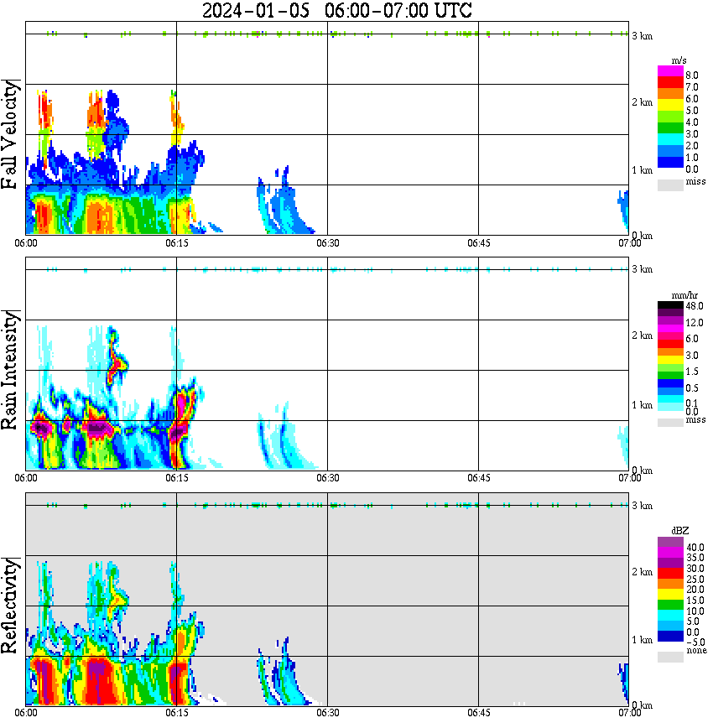Viewport: 713px width, 728px height.
Task: Select the "Rain Intensity" vertical axis label
Action: pyautogui.click(x=10, y=370)
